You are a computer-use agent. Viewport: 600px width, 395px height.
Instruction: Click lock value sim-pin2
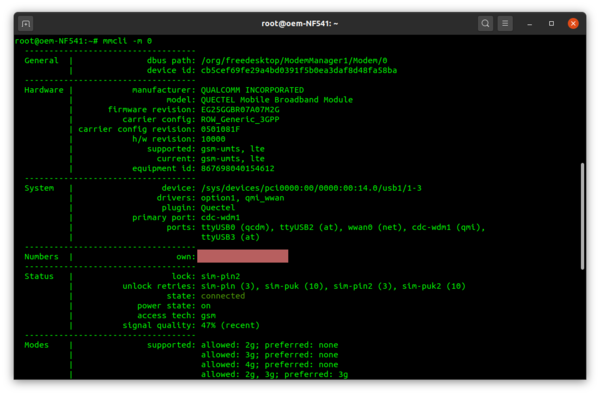coord(220,276)
